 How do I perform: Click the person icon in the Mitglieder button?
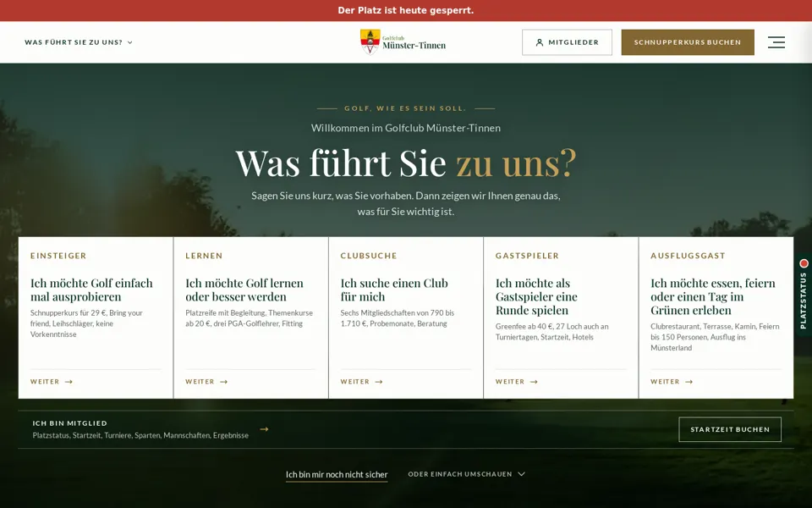click(539, 42)
